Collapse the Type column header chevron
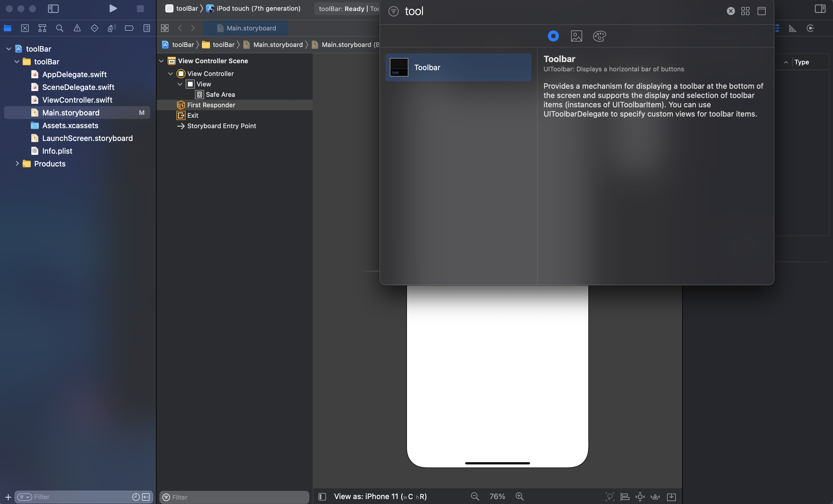833x504 pixels. coord(786,62)
